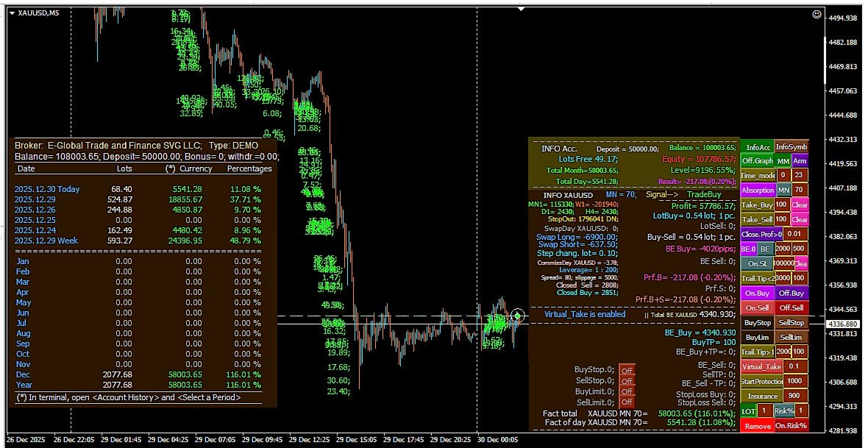The height and width of the screenshot is (448, 868).
Task: Toggle the On.Risk% button
Action: click(x=791, y=426)
